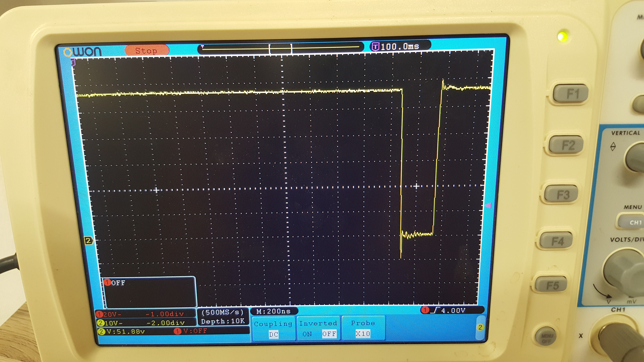
Task: Set Inverted to OFF
Action: click(329, 334)
